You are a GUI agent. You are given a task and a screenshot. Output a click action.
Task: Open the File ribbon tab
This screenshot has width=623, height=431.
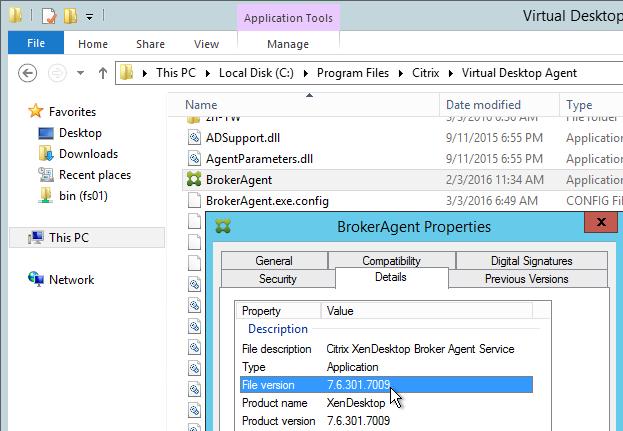[36, 43]
